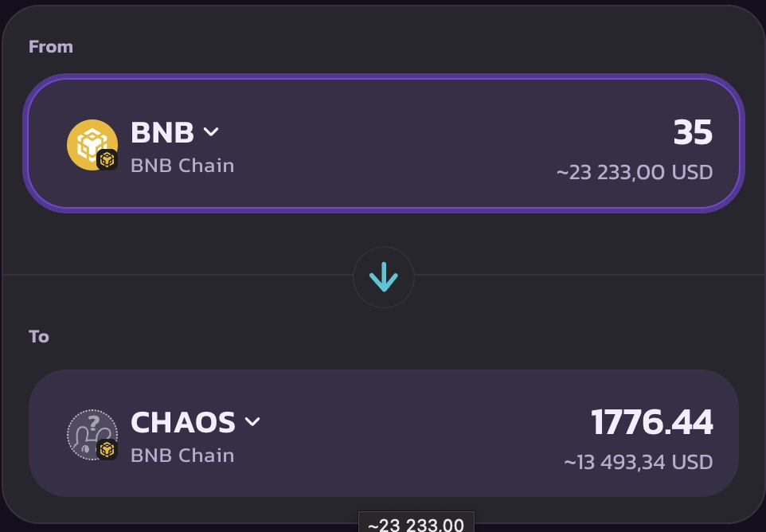Click the CHAOS unknown token placeholder icon
This screenshot has width=766, height=532.
point(92,434)
